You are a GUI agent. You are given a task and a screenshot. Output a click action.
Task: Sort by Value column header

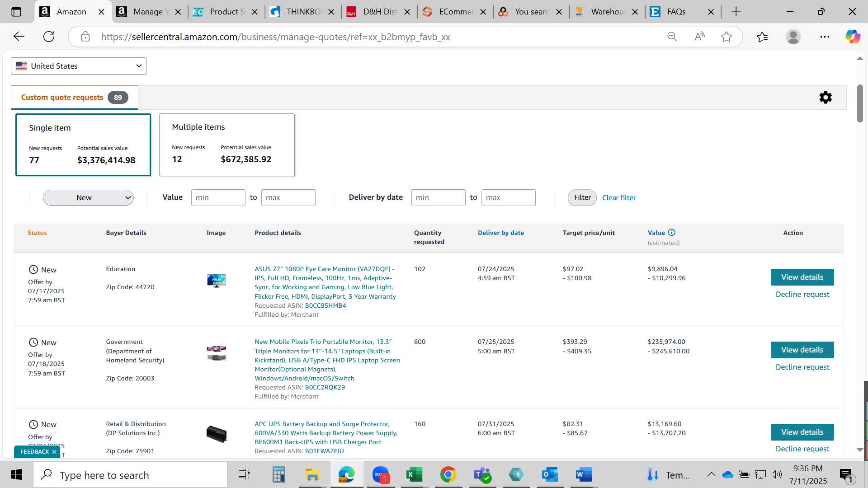click(656, 233)
